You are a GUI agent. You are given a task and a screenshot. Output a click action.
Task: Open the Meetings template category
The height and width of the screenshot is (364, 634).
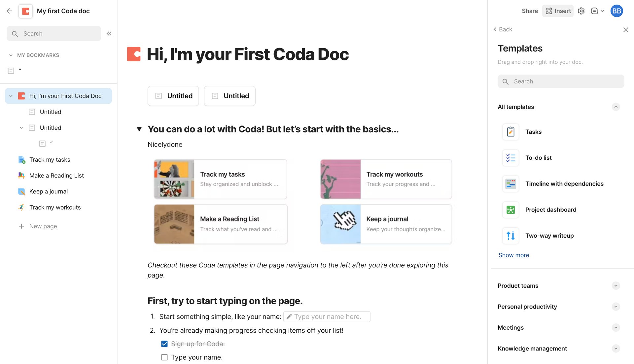pos(616,327)
